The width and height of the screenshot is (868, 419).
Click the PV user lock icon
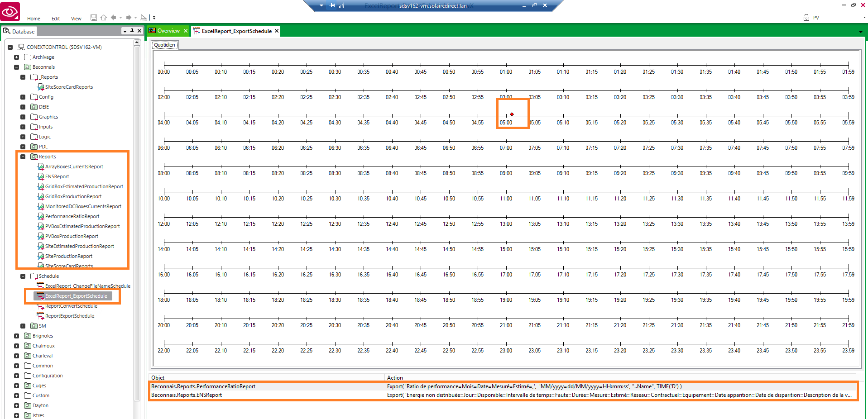[x=806, y=18]
